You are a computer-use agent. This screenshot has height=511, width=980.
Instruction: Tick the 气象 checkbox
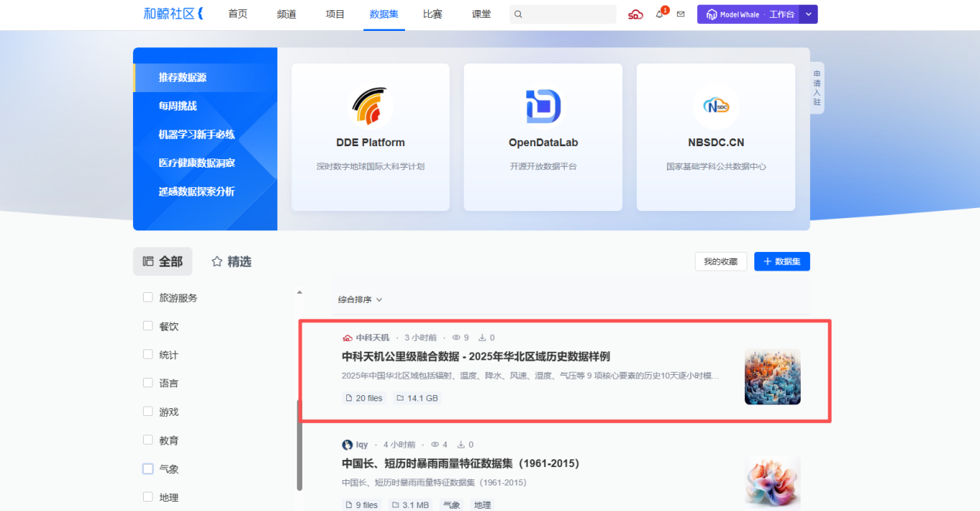click(x=148, y=469)
